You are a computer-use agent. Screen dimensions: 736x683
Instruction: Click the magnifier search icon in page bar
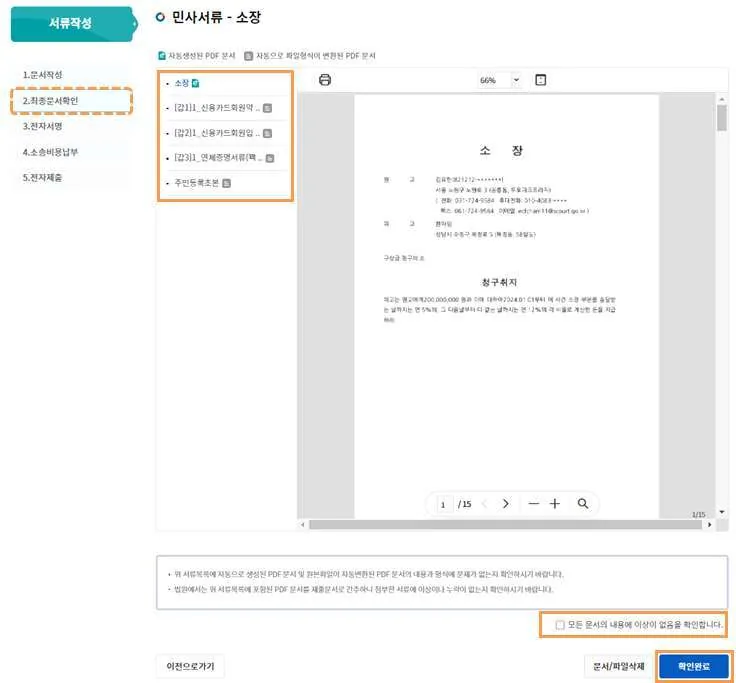(x=583, y=504)
